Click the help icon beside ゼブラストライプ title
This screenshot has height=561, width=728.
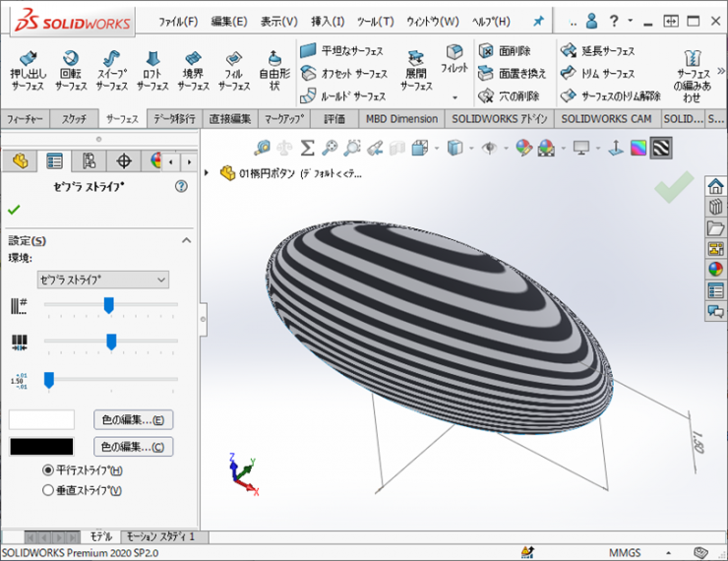pos(180,186)
